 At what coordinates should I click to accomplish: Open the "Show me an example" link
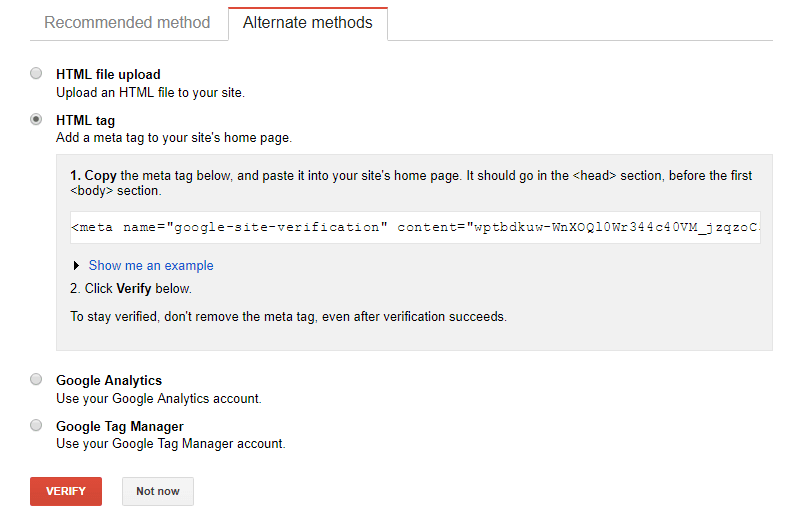151,266
